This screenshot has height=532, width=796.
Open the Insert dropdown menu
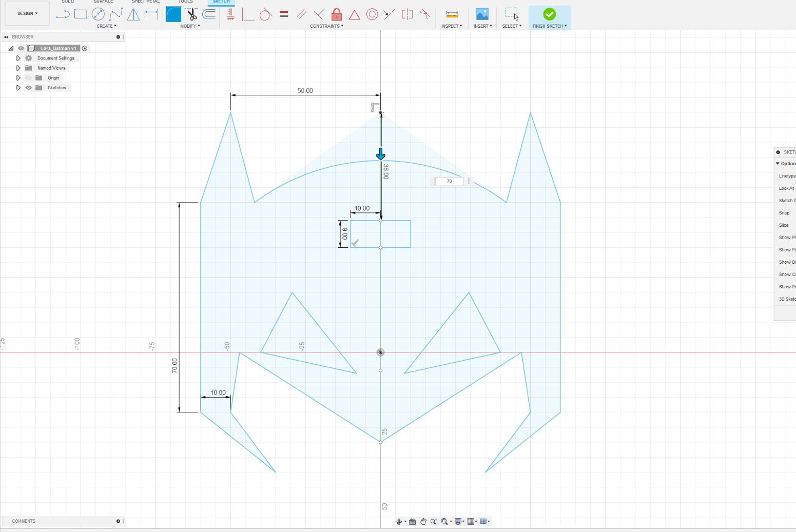point(483,26)
